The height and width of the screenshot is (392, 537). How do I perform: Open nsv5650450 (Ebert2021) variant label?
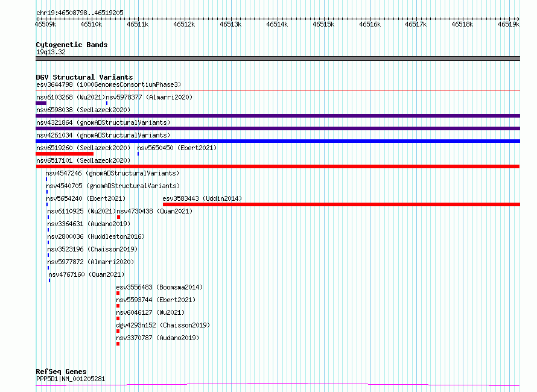click(x=177, y=148)
